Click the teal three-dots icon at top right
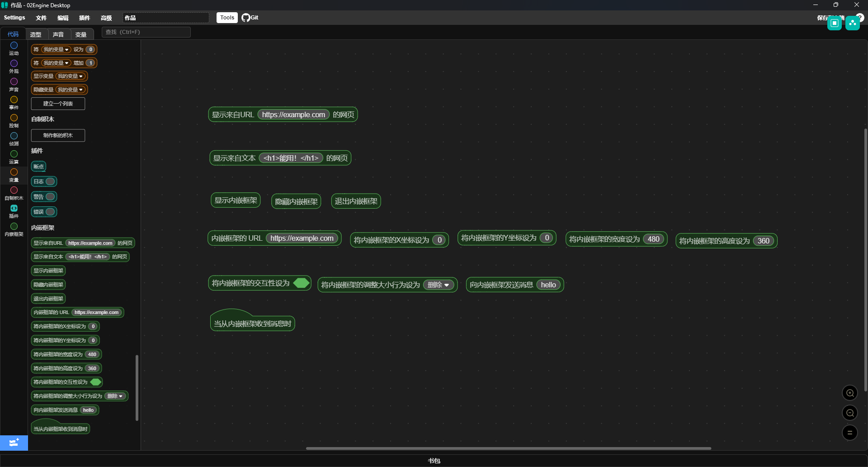868x467 pixels. click(x=853, y=23)
